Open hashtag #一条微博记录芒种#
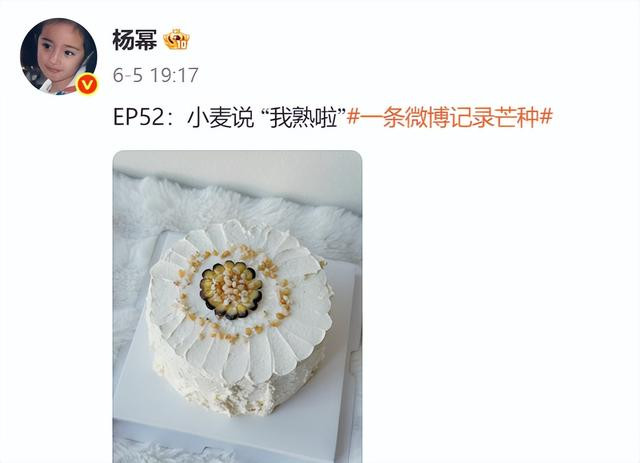 [x=450, y=118]
